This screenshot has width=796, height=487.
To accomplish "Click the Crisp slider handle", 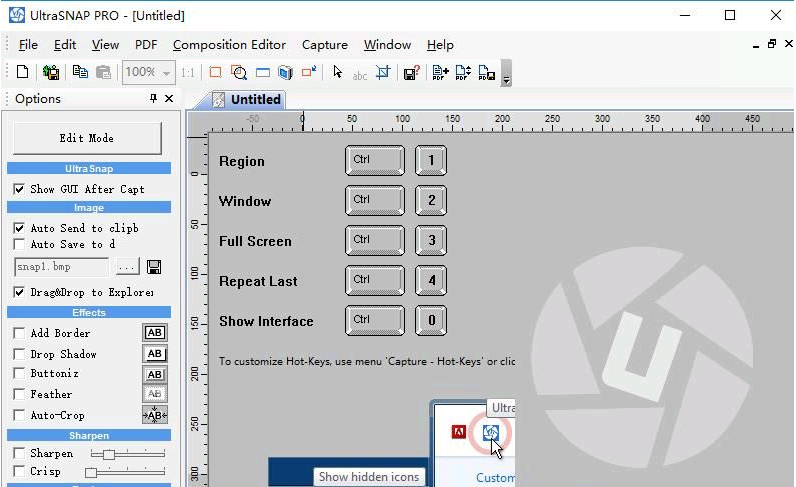I will [x=91, y=473].
